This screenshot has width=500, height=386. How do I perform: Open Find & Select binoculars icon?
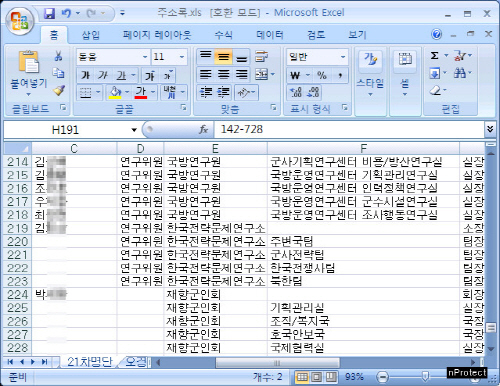(460, 73)
